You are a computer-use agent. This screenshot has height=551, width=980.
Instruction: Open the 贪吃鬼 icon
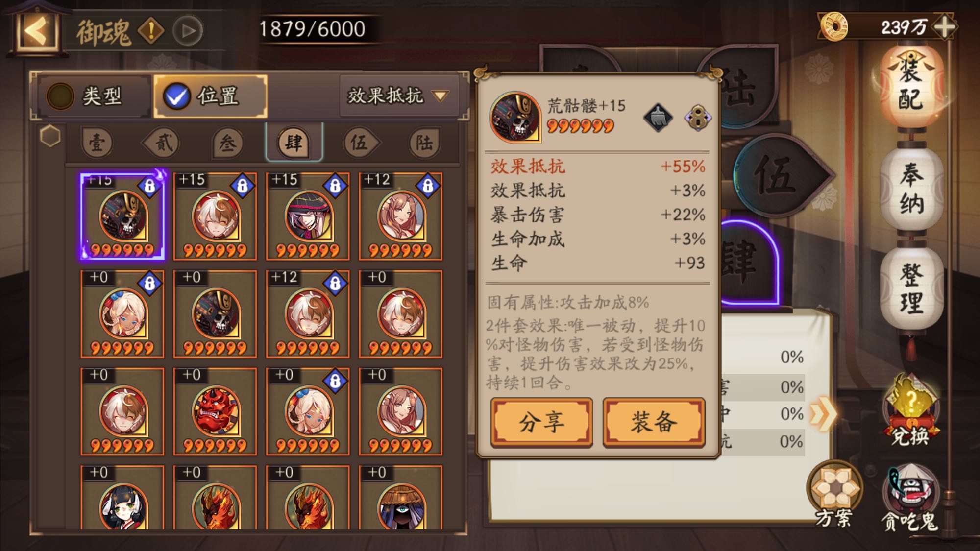[909, 498]
